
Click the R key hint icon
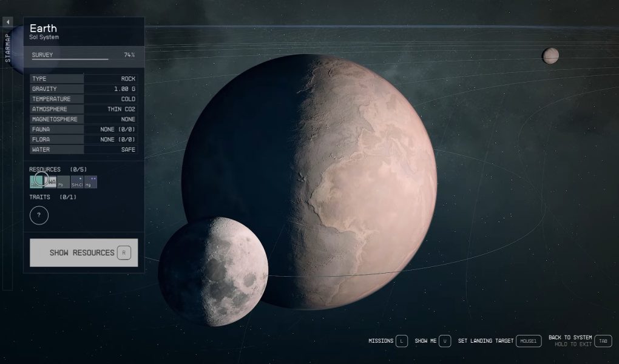pos(124,252)
